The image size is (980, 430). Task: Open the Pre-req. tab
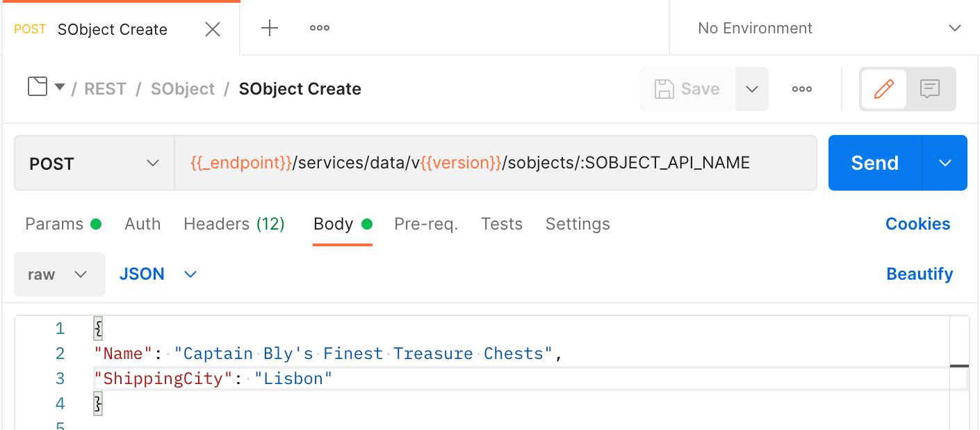pyautogui.click(x=426, y=224)
